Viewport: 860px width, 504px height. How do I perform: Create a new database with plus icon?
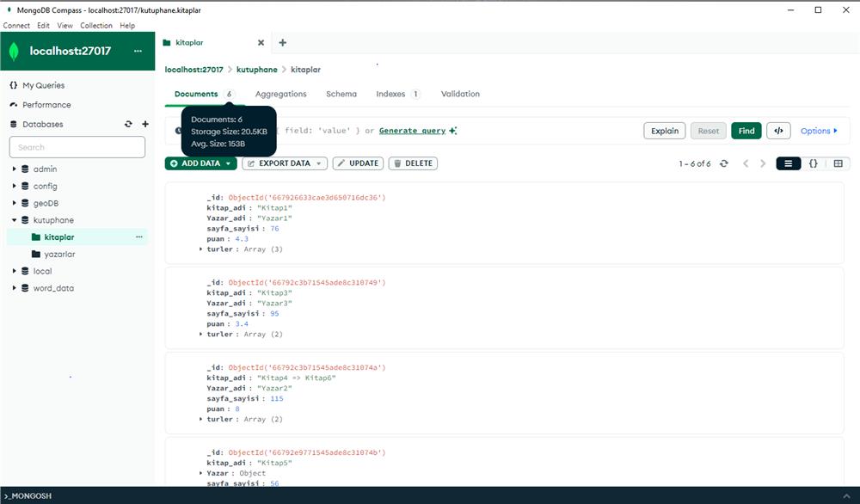coord(145,124)
